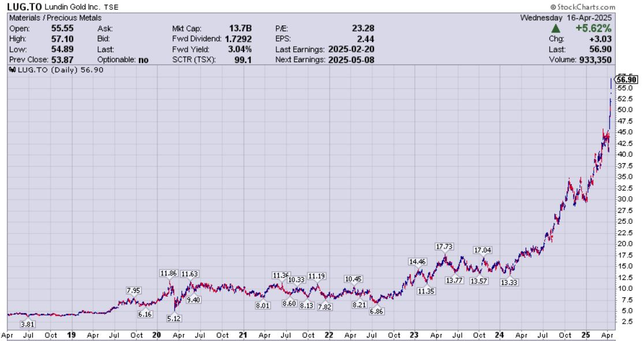
Task: Click the '6.16' trough price label
Action: [x=145, y=314]
